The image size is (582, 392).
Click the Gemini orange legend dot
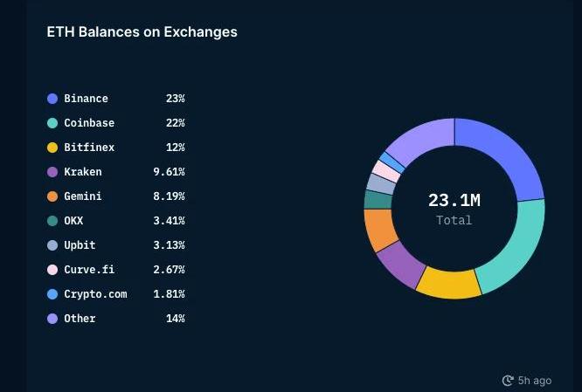coord(52,196)
